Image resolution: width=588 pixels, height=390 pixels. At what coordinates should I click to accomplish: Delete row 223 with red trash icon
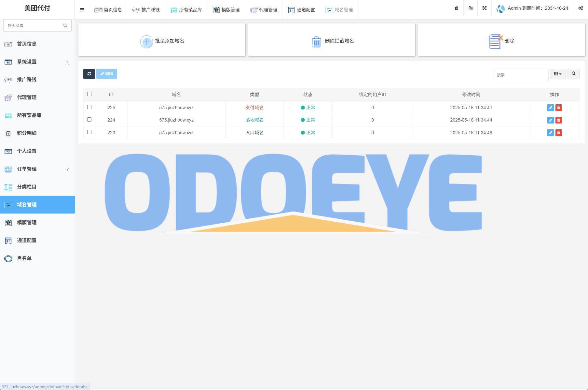559,133
